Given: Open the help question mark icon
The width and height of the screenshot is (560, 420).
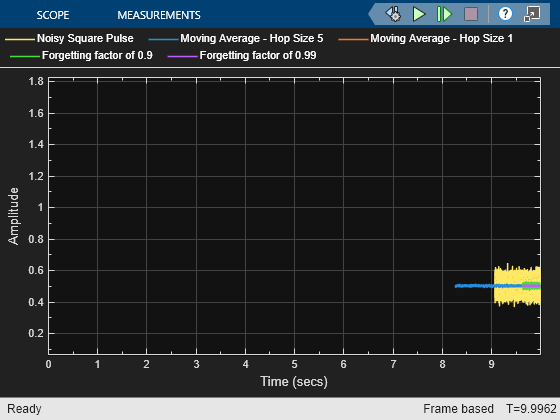Looking at the screenshot, I should tap(505, 14).
